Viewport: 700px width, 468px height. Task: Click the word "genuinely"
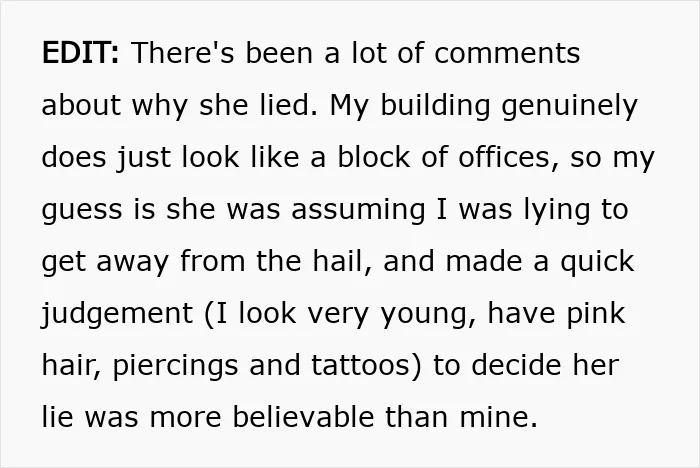[570, 107]
